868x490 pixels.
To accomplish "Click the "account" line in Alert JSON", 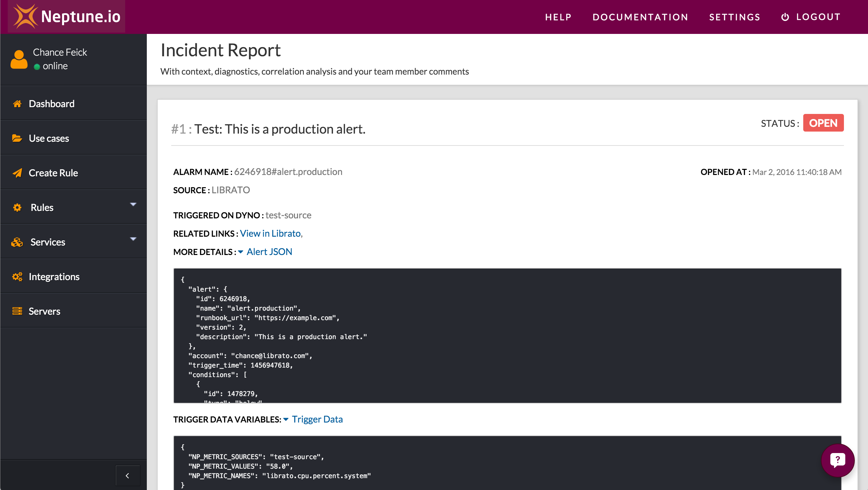I will (x=250, y=356).
